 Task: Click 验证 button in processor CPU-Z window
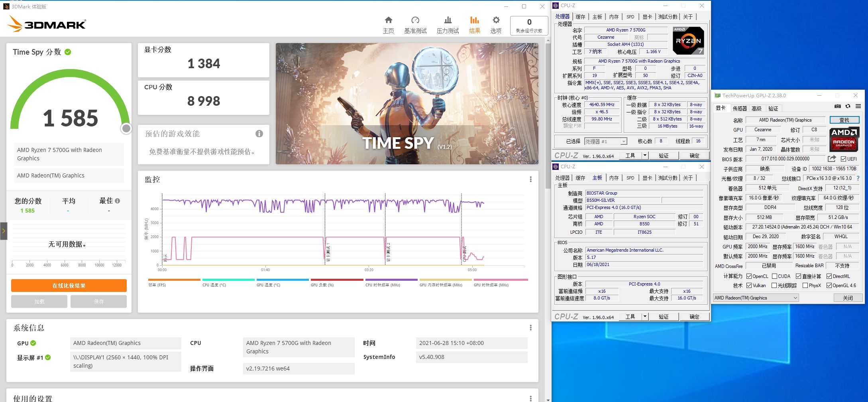664,156
